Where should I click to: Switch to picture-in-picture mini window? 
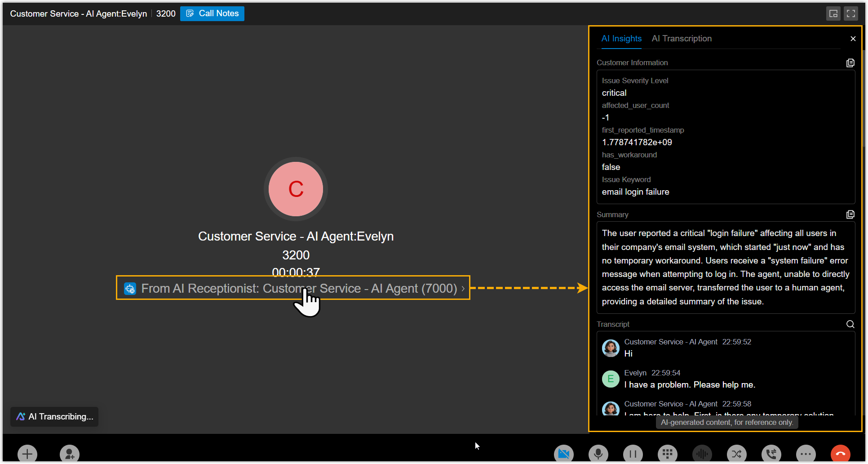pyautogui.click(x=833, y=13)
